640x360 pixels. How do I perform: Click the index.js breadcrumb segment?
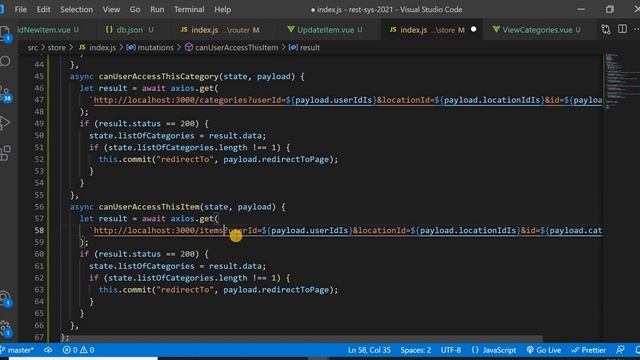click(98, 48)
